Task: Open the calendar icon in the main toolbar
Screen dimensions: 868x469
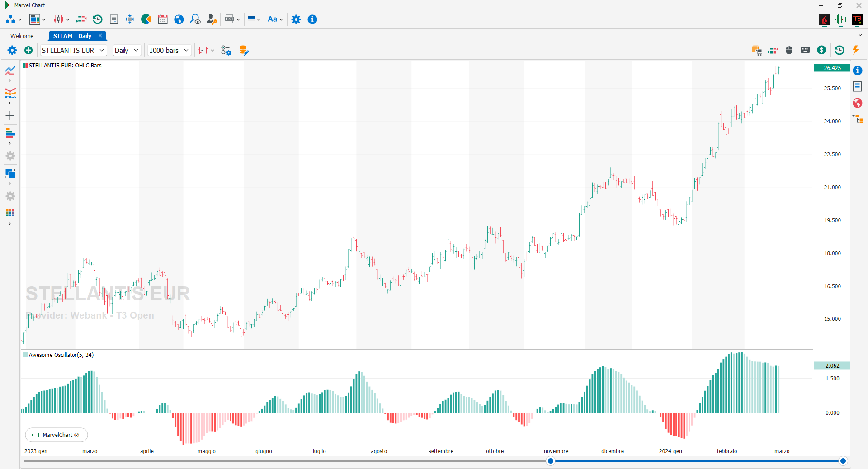Action: pyautogui.click(x=163, y=19)
